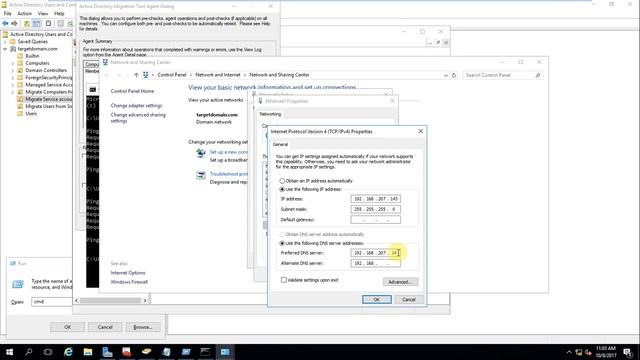This screenshot has height=360, width=640.
Task: Select 'Obtain an IP address automatically' radio button
Action: click(x=282, y=181)
